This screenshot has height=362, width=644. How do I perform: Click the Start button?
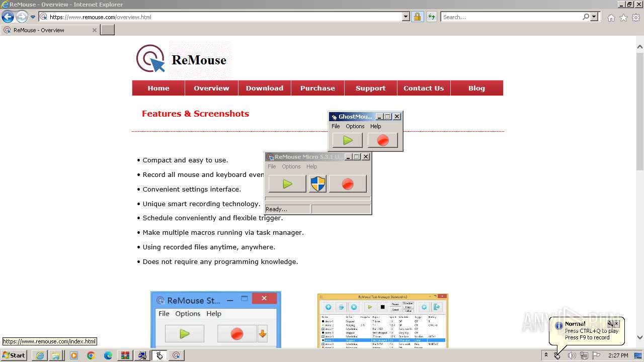(14, 355)
